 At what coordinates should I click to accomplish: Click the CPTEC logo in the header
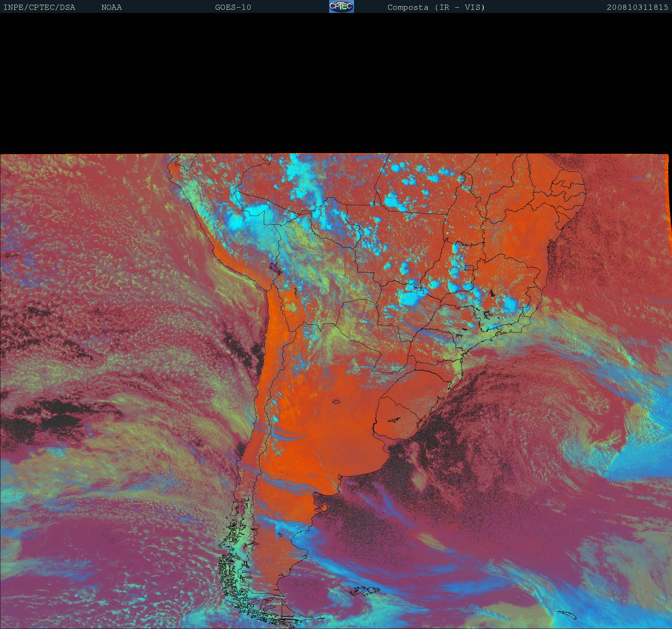point(341,6)
